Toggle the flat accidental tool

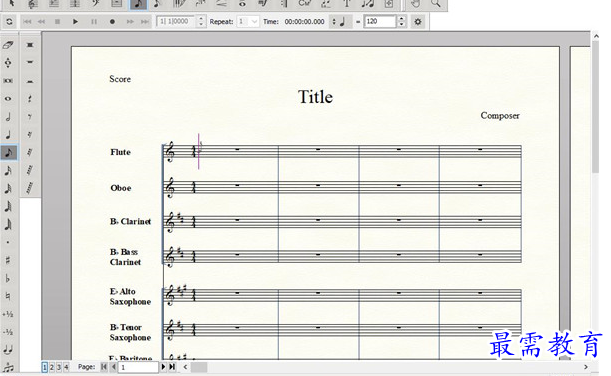(8, 278)
